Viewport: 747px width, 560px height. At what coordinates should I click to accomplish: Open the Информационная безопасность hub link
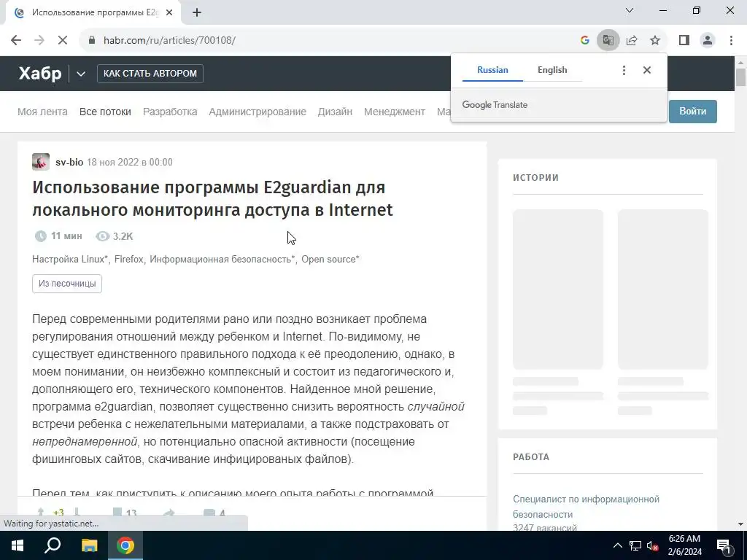[222, 260]
